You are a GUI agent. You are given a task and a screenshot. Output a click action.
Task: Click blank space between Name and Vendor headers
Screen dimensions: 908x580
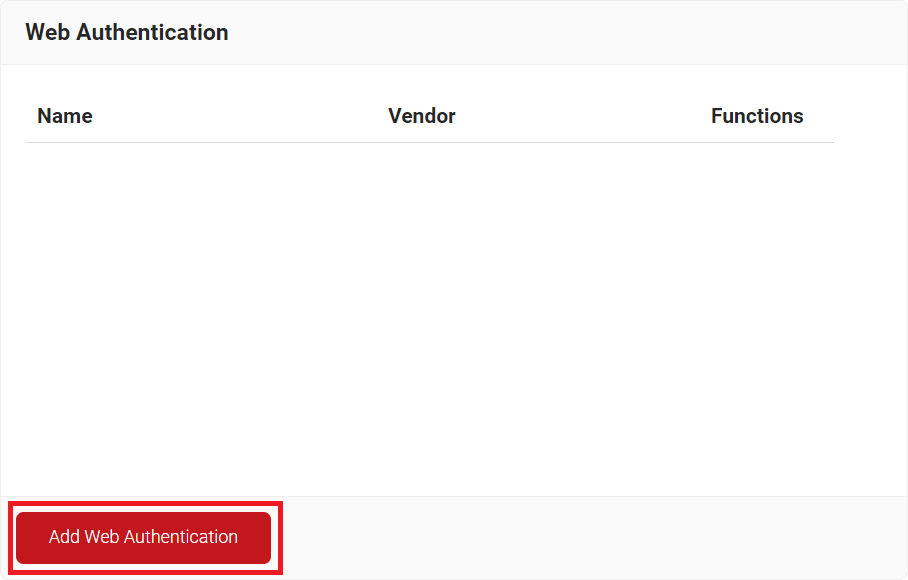240,116
